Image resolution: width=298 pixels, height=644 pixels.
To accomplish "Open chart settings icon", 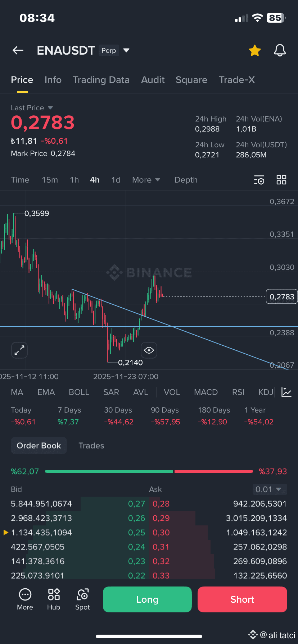I will click(x=259, y=180).
